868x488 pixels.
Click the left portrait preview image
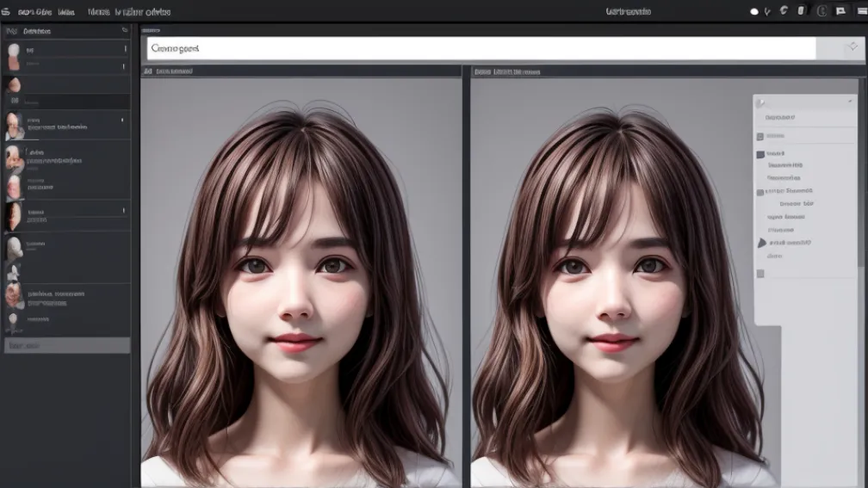(301, 282)
